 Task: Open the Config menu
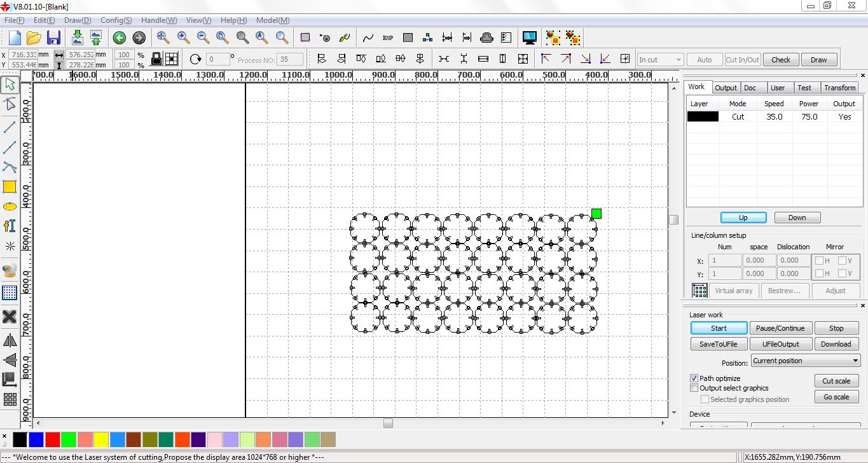[116, 20]
